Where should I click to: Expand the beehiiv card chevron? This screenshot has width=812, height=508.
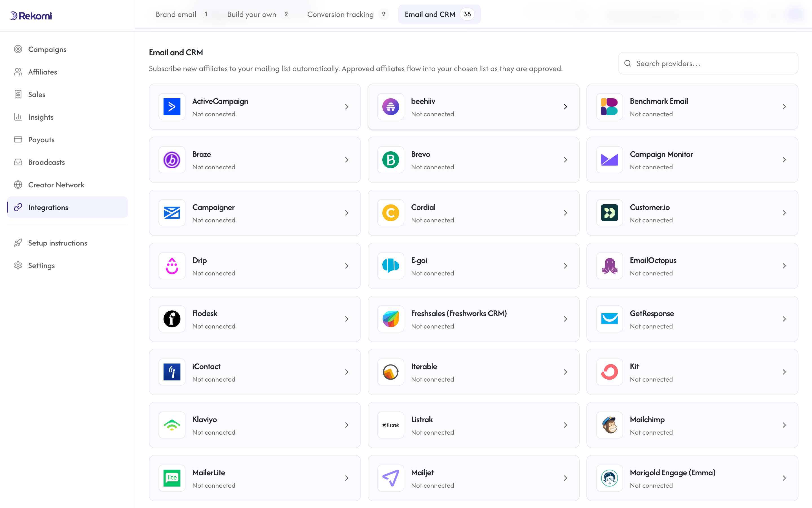(565, 106)
